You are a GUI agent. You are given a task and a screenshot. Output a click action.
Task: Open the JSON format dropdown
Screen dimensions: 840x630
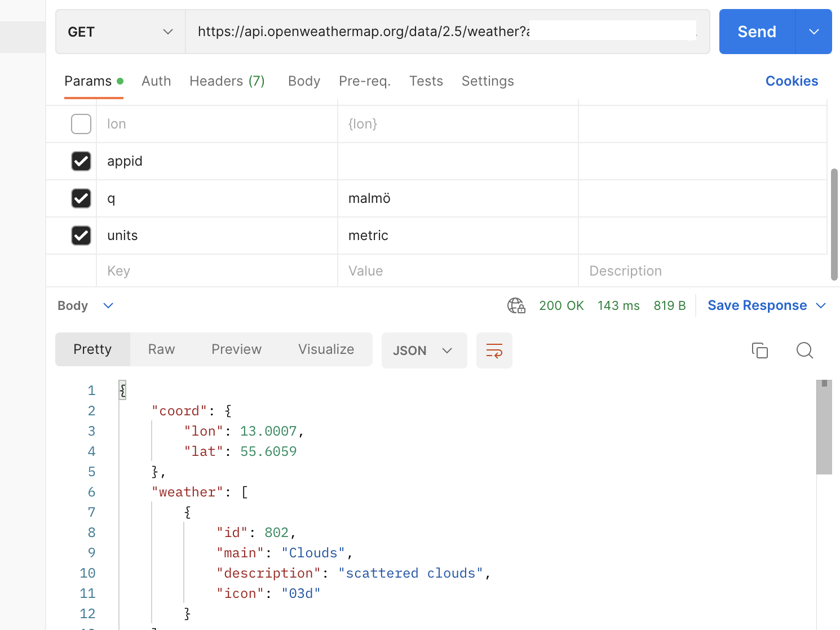pyautogui.click(x=424, y=351)
